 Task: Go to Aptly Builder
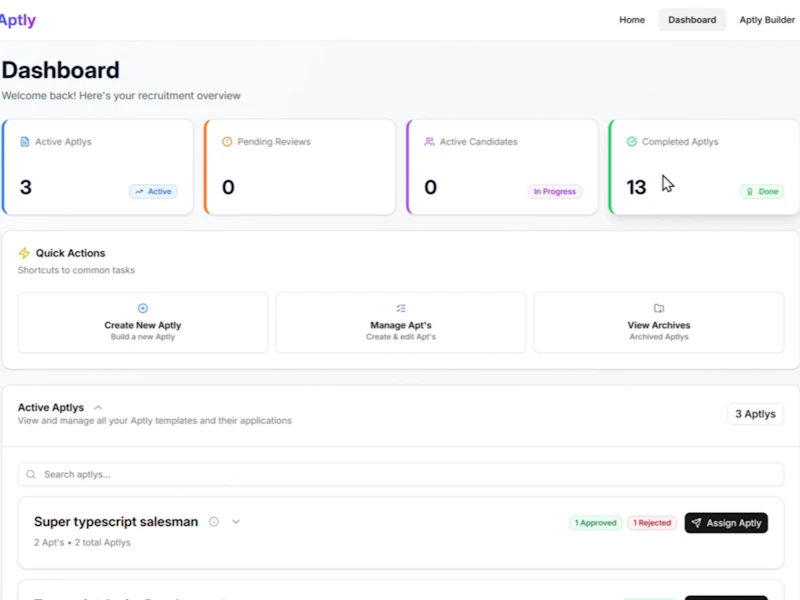[x=767, y=20]
